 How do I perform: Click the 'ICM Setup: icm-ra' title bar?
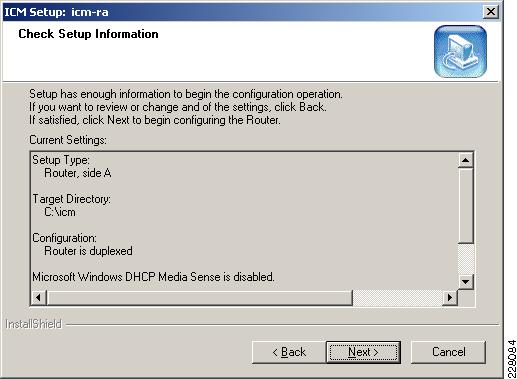243,12
